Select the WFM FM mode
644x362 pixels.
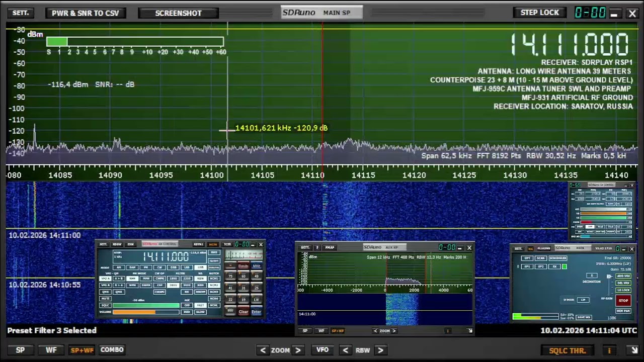(132, 285)
